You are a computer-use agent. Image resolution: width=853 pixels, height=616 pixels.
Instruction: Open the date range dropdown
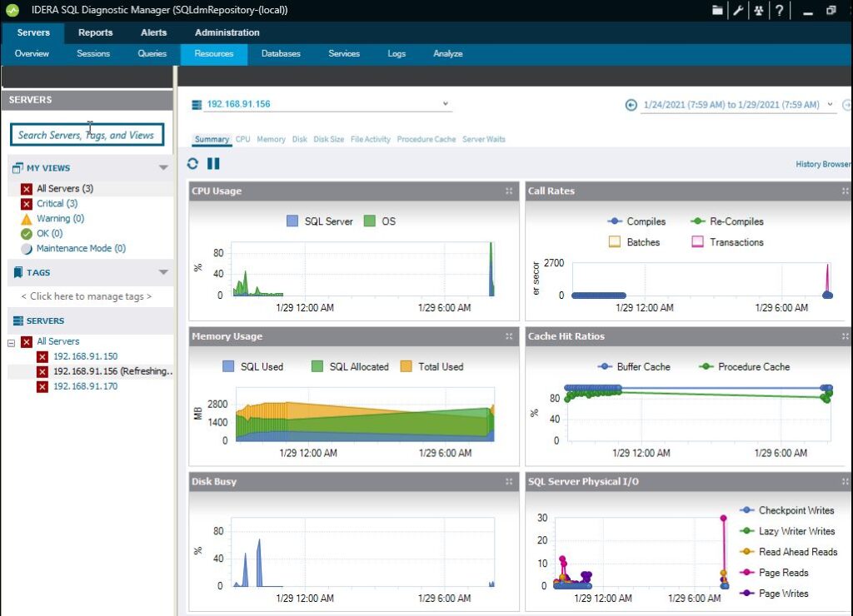(x=830, y=104)
